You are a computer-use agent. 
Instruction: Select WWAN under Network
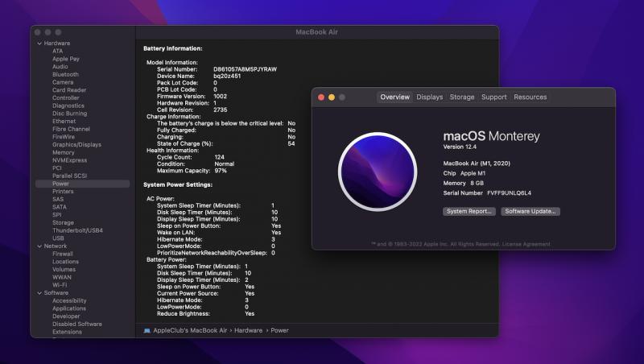[62, 277]
